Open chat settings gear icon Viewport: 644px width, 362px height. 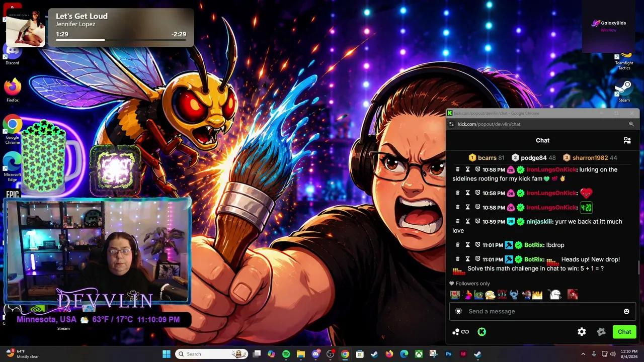click(582, 332)
